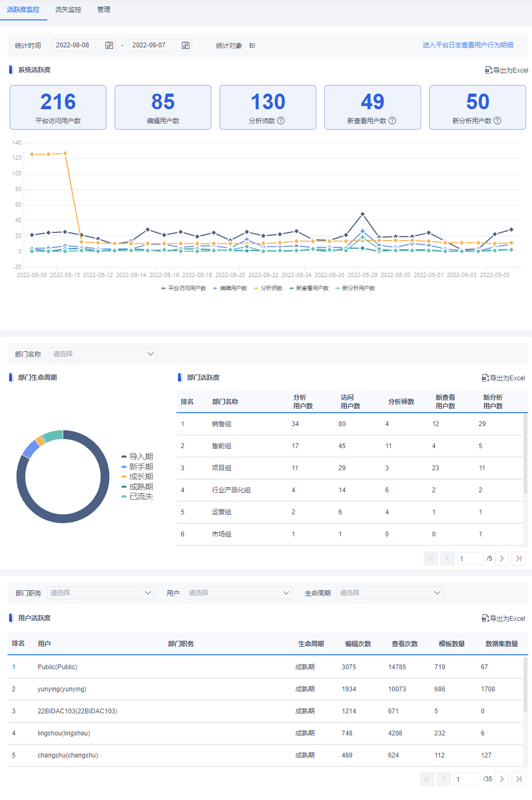Click the user table page number field
This screenshot has width=532, height=800.
[467, 779]
